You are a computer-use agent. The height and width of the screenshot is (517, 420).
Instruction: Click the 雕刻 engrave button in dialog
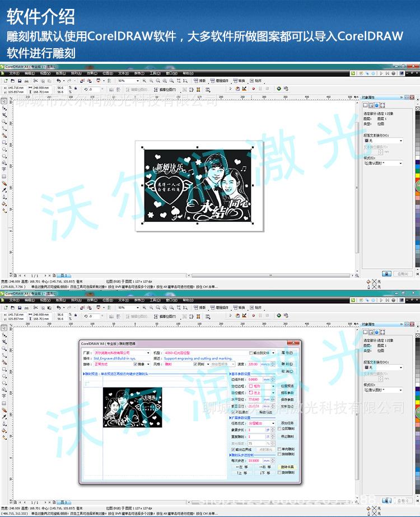coord(287,364)
